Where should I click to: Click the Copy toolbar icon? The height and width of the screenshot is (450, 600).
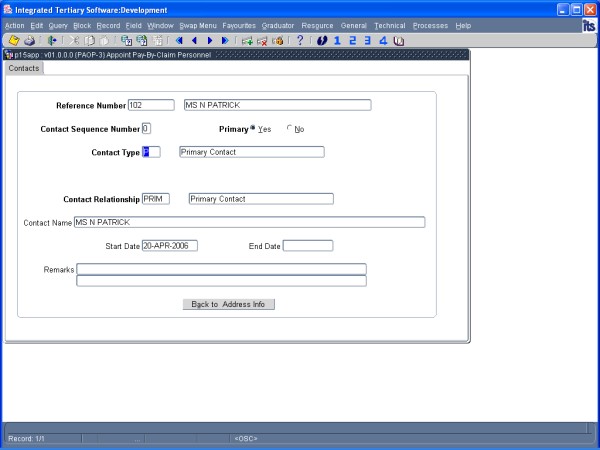[x=89, y=40]
